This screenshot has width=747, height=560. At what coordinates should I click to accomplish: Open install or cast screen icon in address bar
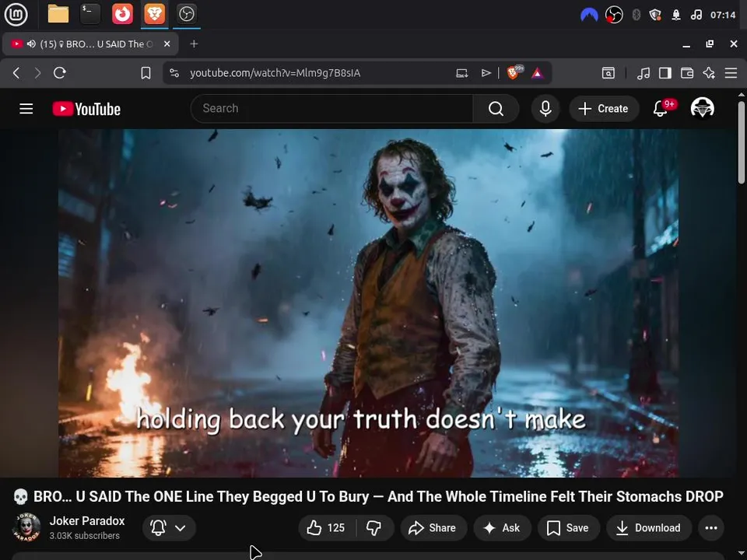461,73
